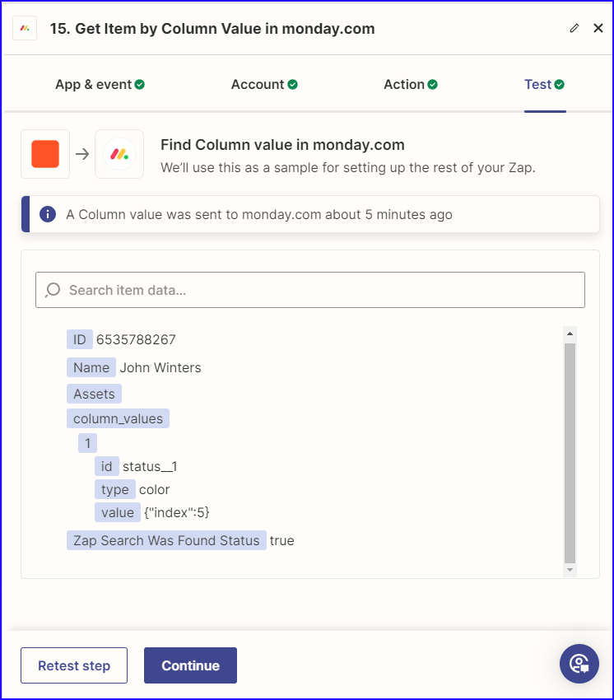The image size is (614, 700).
Task: Click the search magnifier icon
Action: point(53,290)
